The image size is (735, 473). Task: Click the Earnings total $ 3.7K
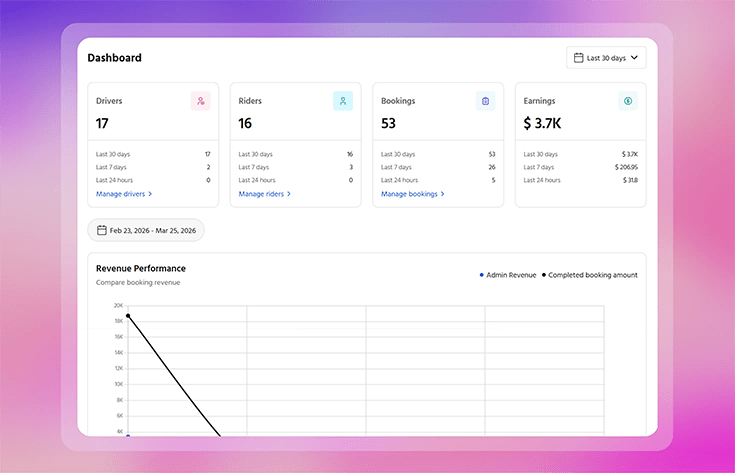542,123
